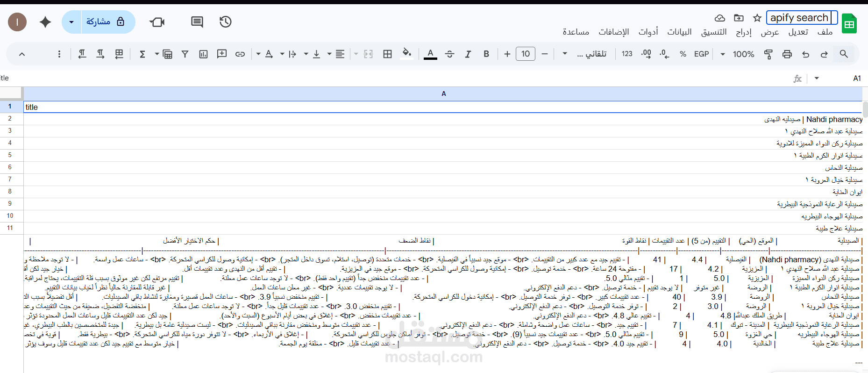Go to Sheets home via green logo
Screen dimensions: 868x373
click(x=849, y=23)
